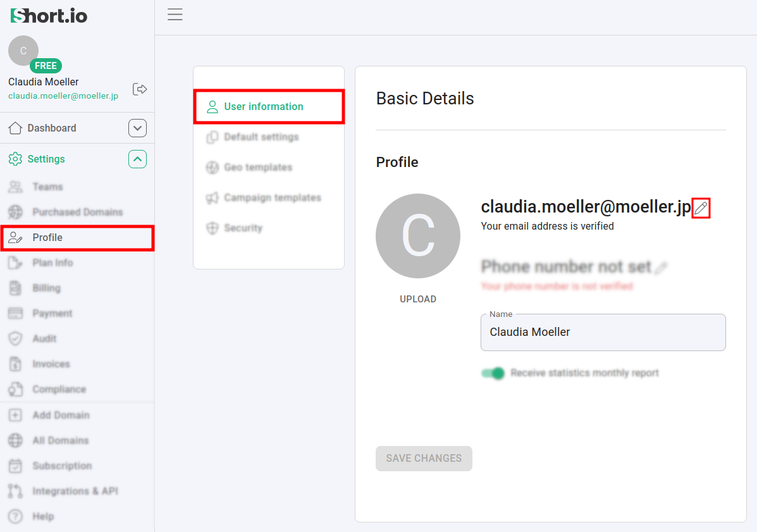Expand the Dashboard section chevron
Image resolution: width=757 pixels, height=532 pixels.
137,128
